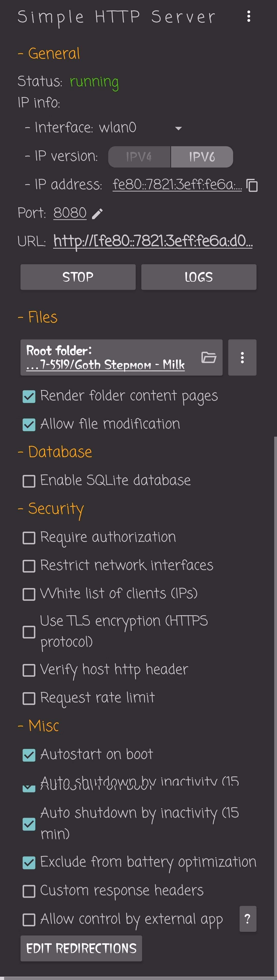Image resolution: width=277 pixels, height=980 pixels.
Task: Toggle Autostart on boot
Action: click(x=29, y=755)
